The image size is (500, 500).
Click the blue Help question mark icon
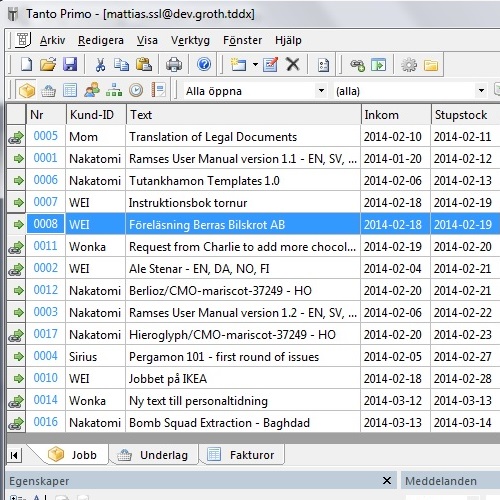[x=204, y=64]
